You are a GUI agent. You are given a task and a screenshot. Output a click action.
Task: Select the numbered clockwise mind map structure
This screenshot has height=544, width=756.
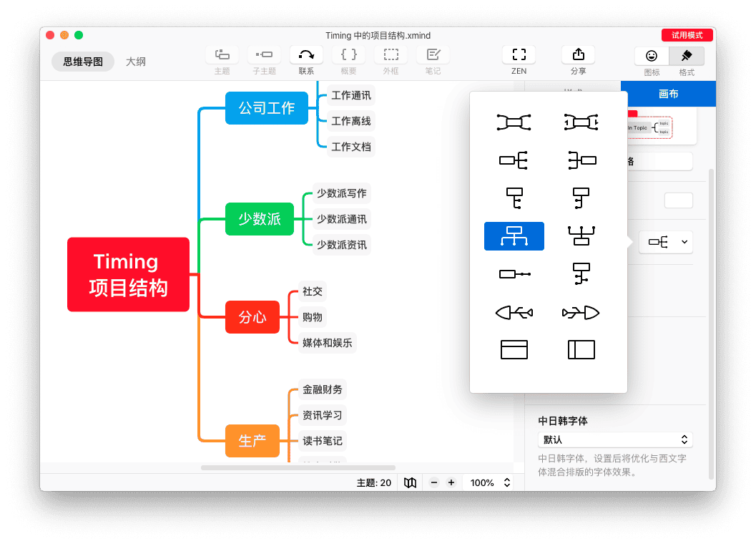[581, 122]
